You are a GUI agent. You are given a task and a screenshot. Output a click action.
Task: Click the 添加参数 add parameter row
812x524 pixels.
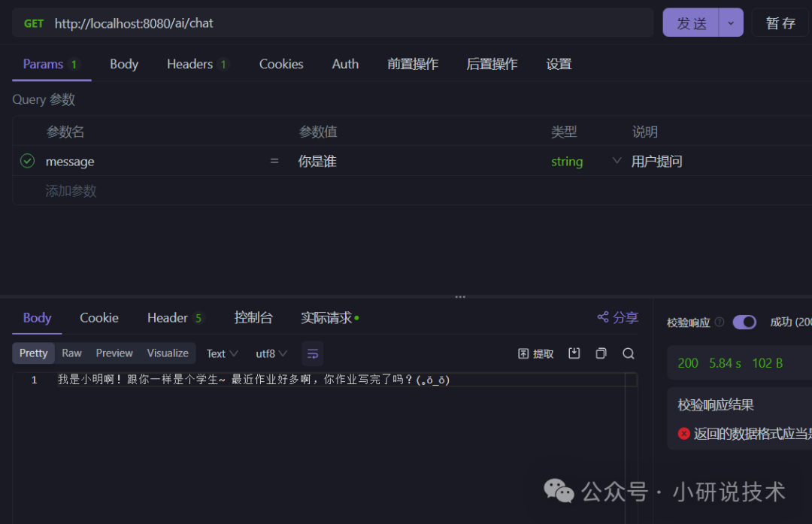[71, 191]
